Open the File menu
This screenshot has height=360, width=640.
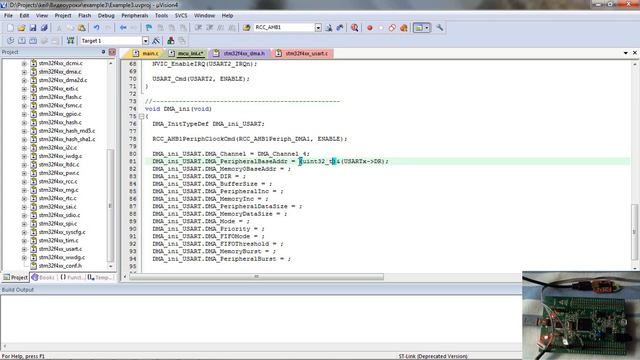pos(8,16)
